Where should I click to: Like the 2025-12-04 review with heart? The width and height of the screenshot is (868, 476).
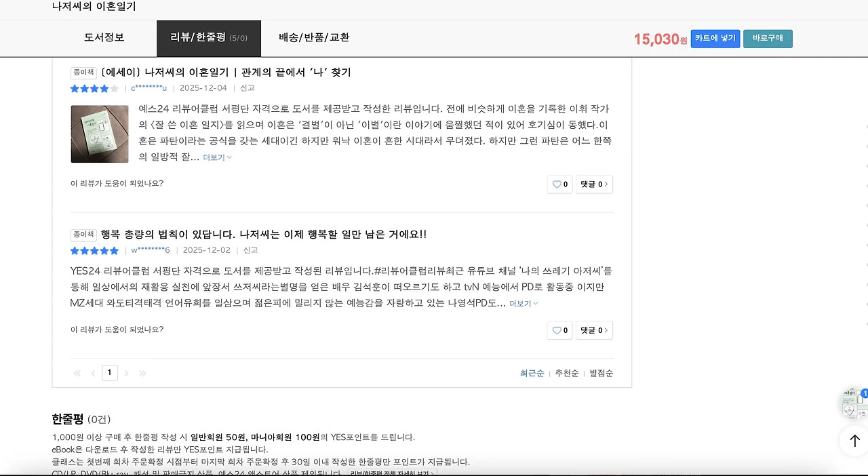pyautogui.click(x=559, y=184)
